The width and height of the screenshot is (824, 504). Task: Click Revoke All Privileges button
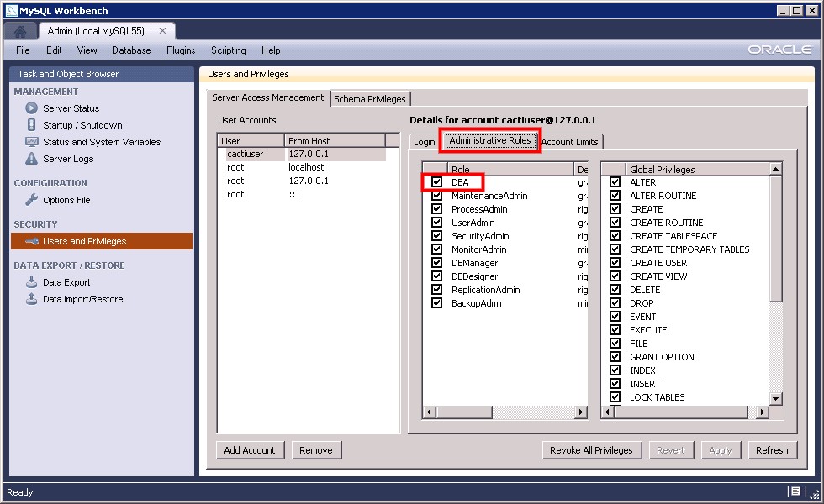tap(591, 450)
